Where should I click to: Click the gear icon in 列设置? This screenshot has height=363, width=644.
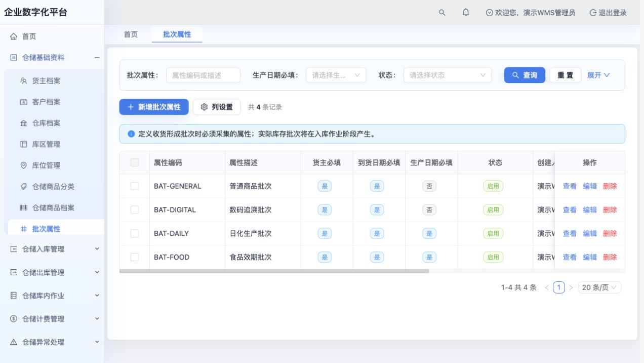coord(205,107)
